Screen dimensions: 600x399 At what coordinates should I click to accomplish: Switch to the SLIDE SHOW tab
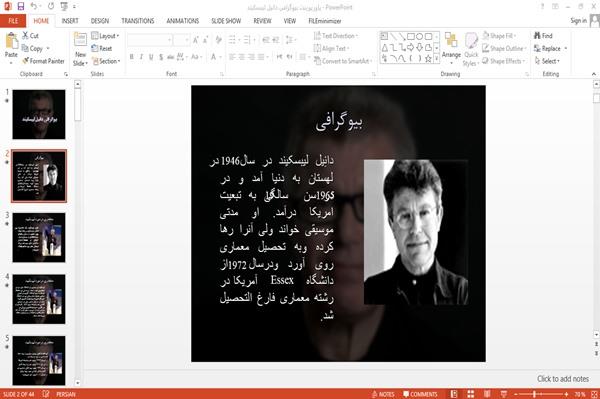226,21
